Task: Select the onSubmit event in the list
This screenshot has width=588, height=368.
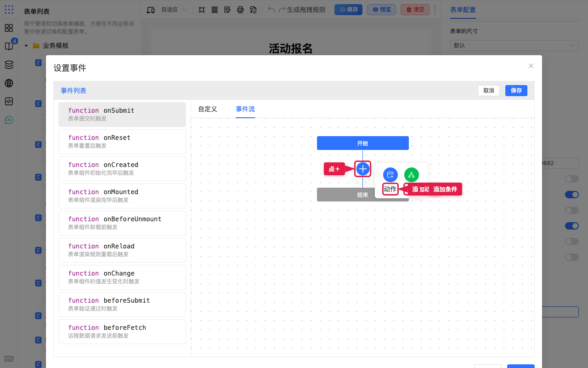Action: coord(122,115)
